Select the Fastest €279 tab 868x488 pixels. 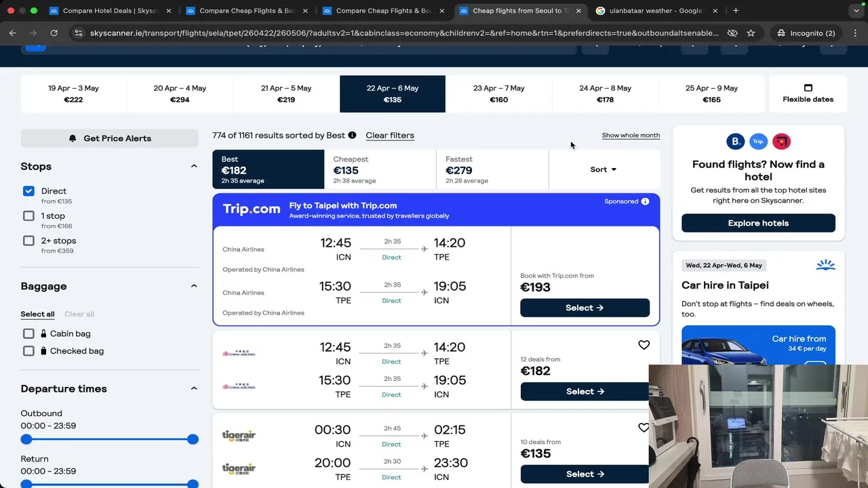[492, 169]
